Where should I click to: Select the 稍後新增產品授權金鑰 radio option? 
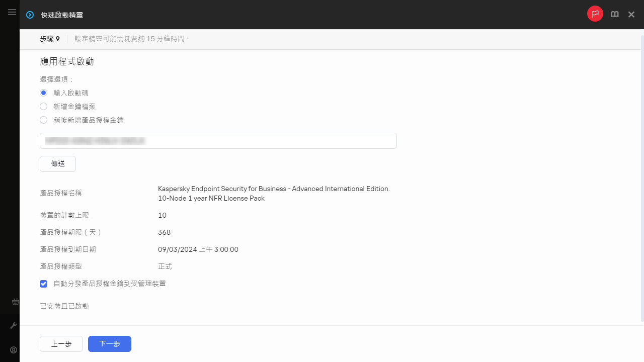[44, 120]
